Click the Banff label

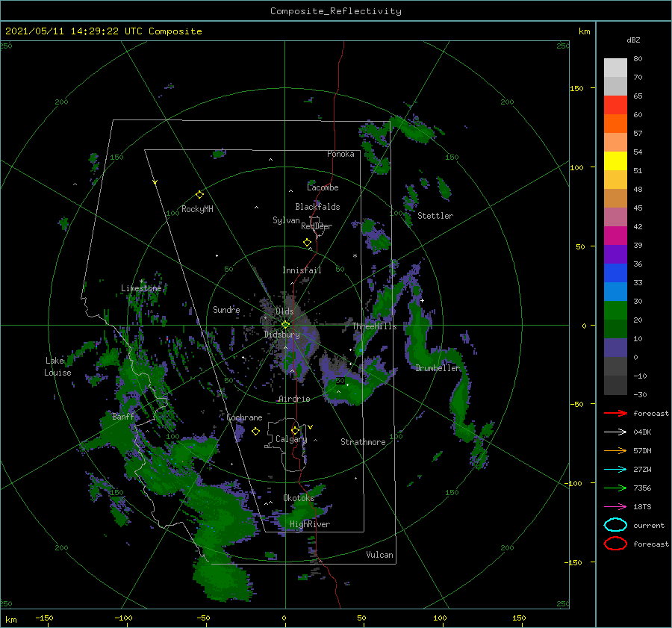point(123,417)
